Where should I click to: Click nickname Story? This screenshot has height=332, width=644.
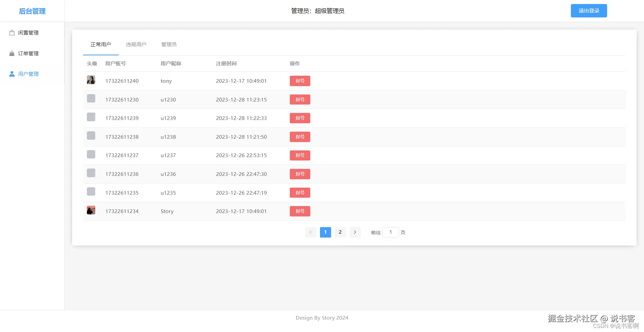coord(167,211)
